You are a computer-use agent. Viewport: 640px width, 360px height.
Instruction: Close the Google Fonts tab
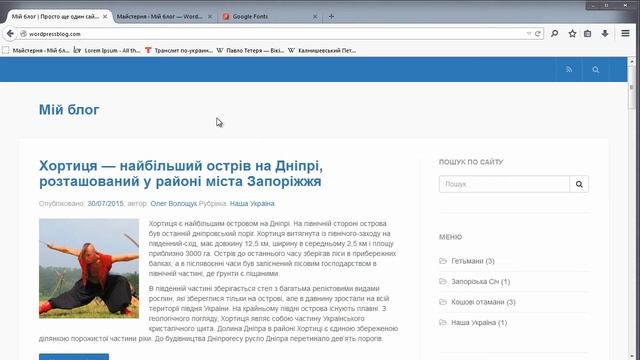pos(315,16)
